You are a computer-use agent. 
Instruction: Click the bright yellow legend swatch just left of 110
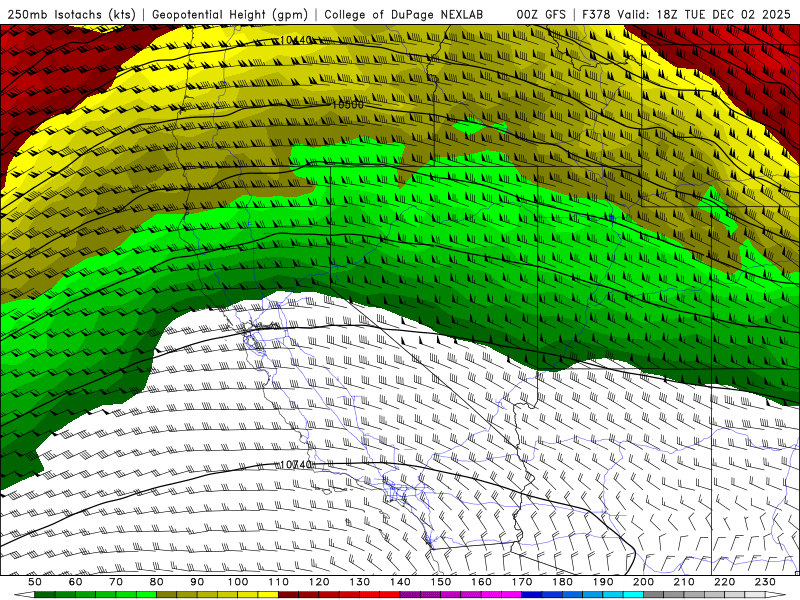tap(268, 595)
